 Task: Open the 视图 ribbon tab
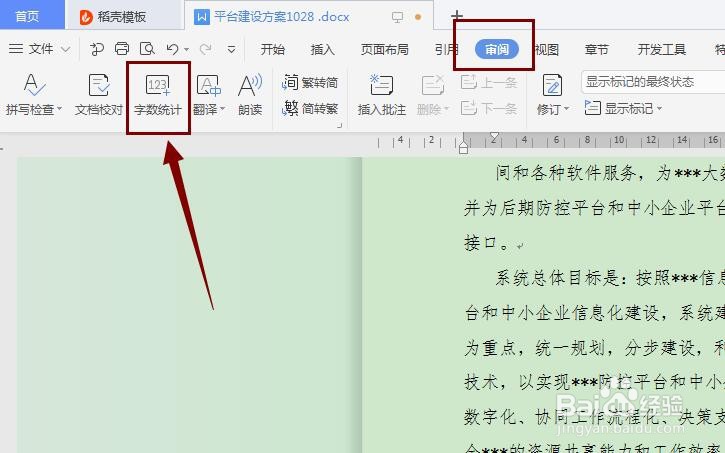[x=547, y=49]
